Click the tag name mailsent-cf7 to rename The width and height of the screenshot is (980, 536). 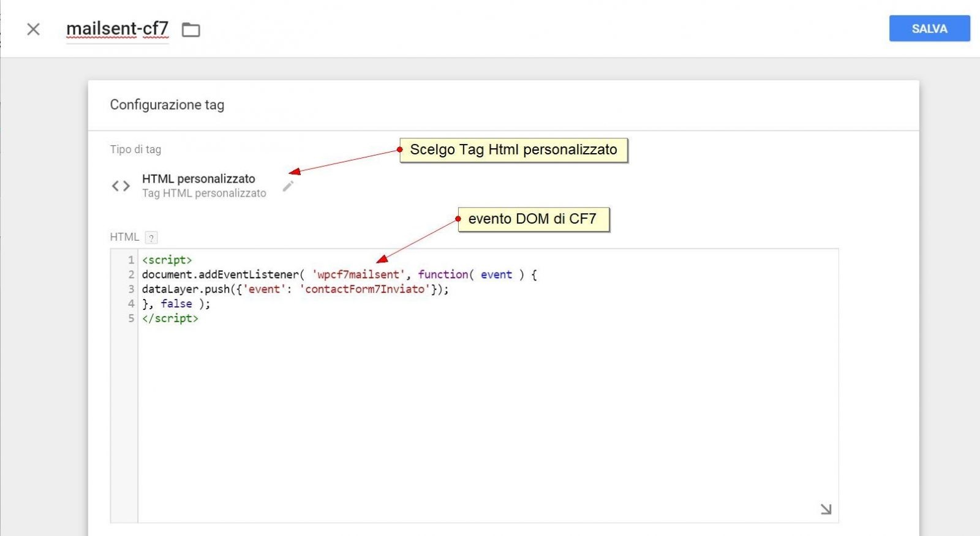coord(117,29)
